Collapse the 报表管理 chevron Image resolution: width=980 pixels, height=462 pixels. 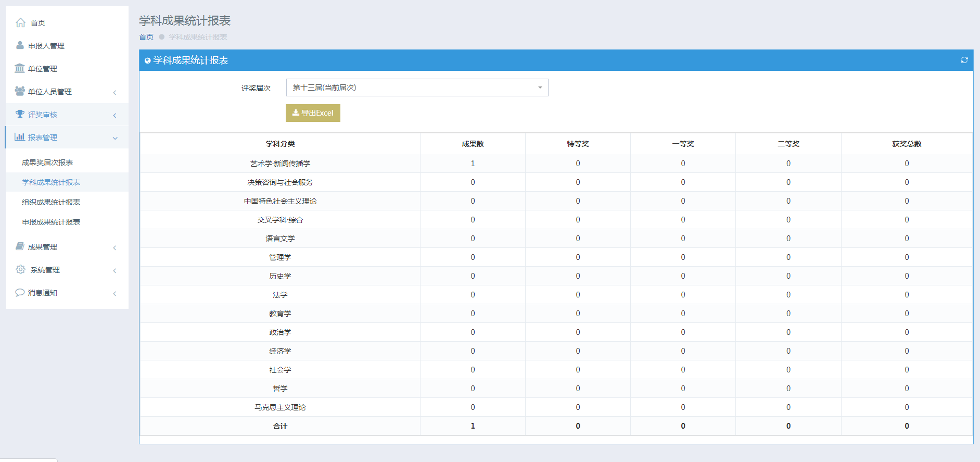click(x=115, y=138)
